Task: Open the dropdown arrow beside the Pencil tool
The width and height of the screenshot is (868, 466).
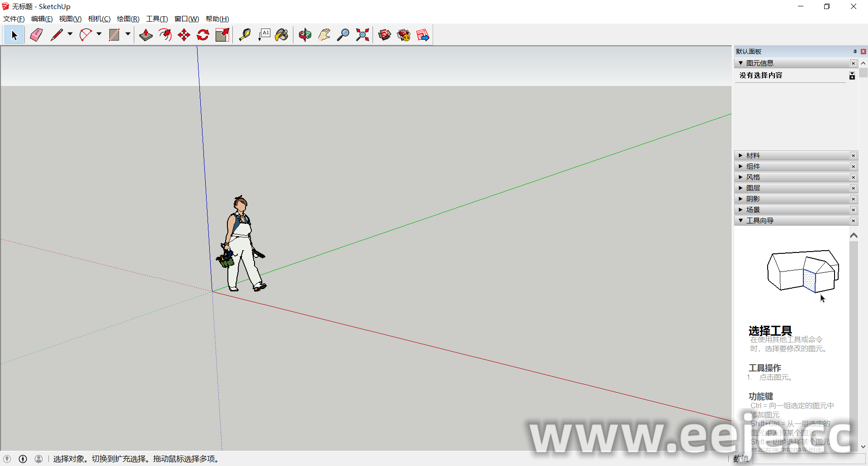Action: click(x=70, y=34)
